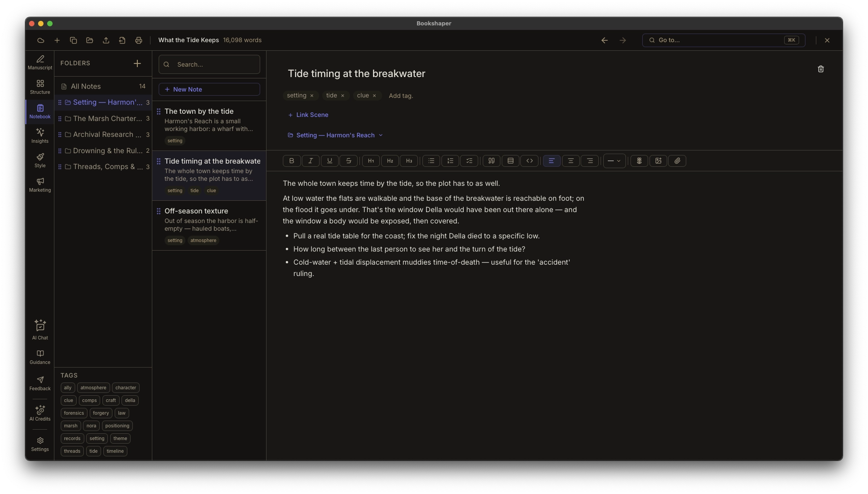This screenshot has height=494, width=868.
Task: Open the Feedback section
Action: [40, 383]
